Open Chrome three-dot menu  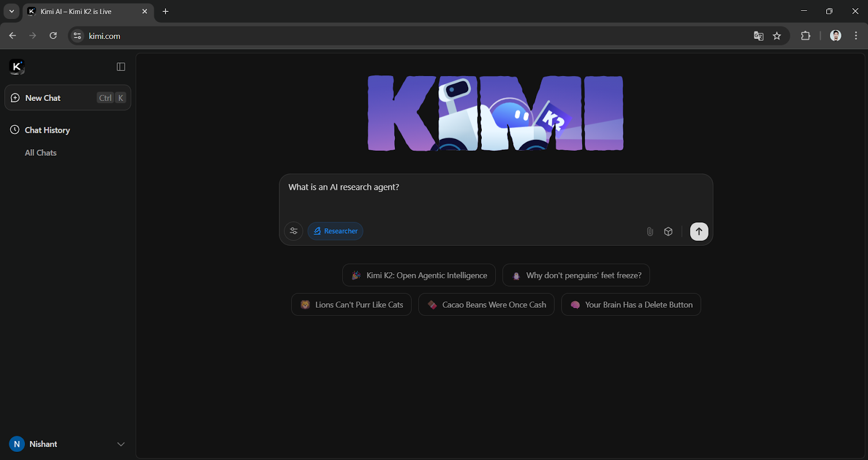856,36
